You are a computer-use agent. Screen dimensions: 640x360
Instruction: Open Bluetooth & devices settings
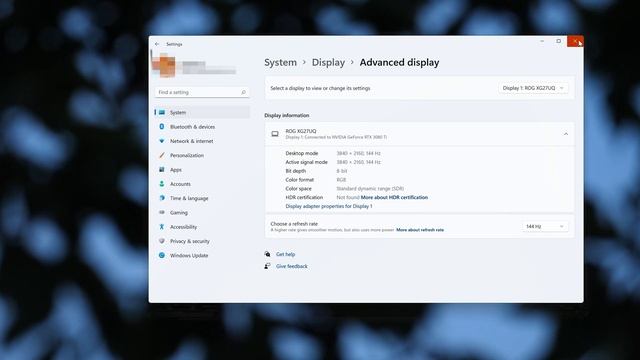[x=202, y=127]
